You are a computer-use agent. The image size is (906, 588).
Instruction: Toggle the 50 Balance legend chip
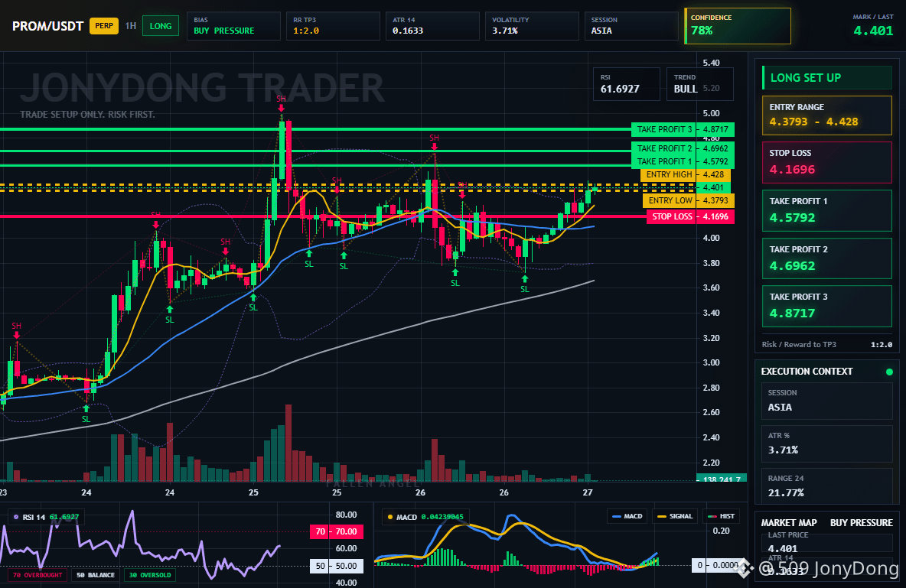(96, 575)
